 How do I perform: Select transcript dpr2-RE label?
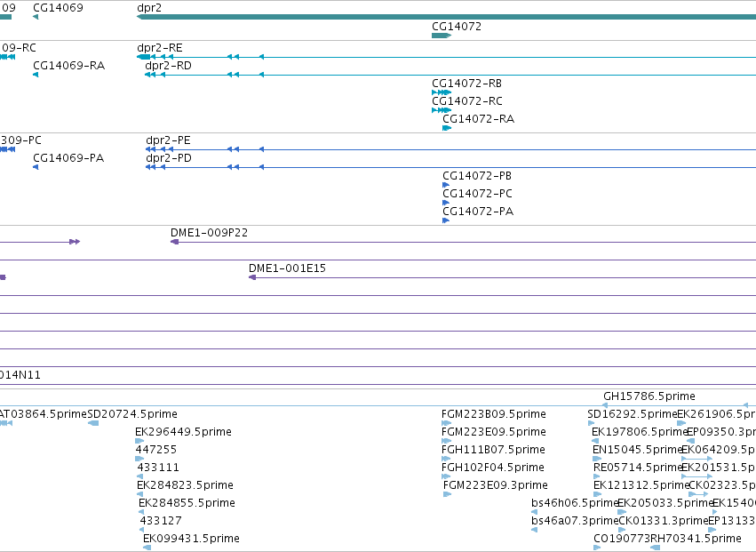point(160,48)
